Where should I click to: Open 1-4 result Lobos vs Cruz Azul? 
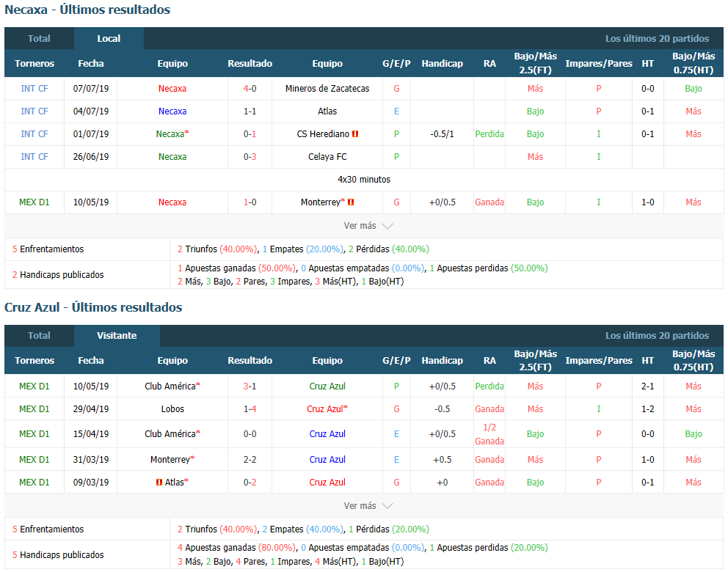[250, 408]
